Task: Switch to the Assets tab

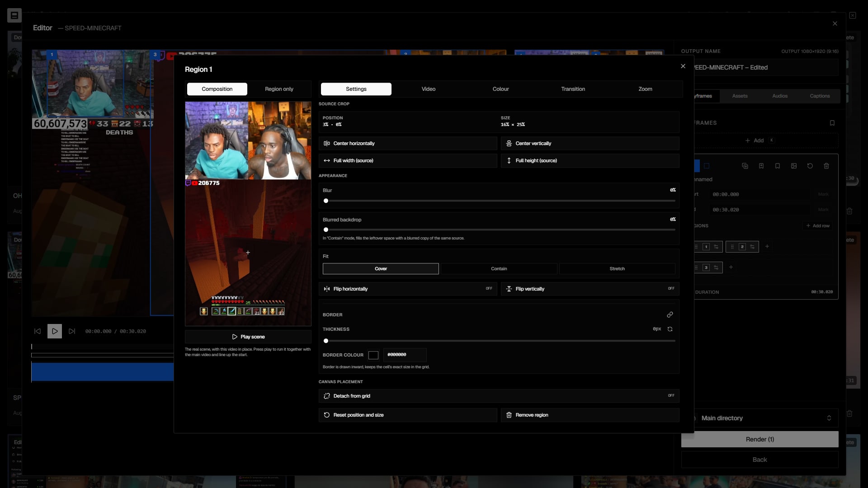Action: pyautogui.click(x=740, y=96)
